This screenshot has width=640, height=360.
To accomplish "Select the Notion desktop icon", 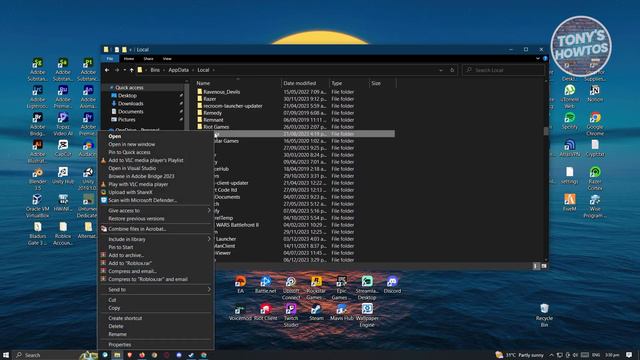I will [x=595, y=93].
